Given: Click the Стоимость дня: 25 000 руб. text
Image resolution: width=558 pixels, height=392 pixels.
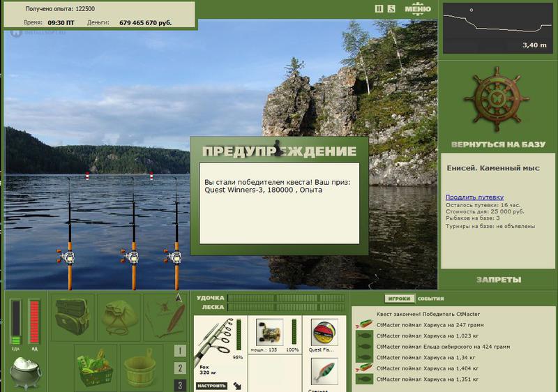Looking at the screenshot, I should click(x=485, y=211).
